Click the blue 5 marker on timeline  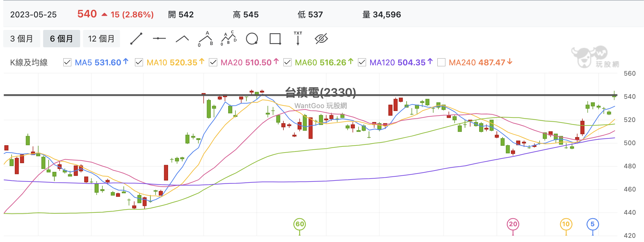coord(593,224)
